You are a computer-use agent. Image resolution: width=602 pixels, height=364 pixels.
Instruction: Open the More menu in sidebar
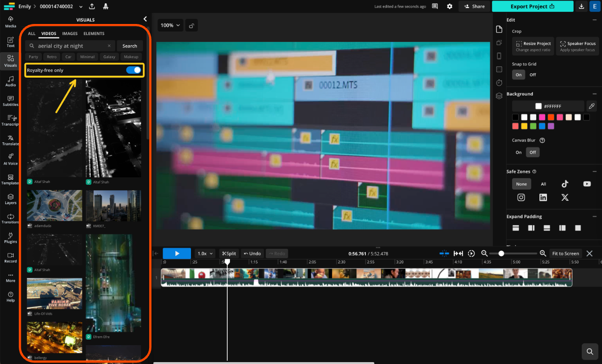(x=10, y=277)
